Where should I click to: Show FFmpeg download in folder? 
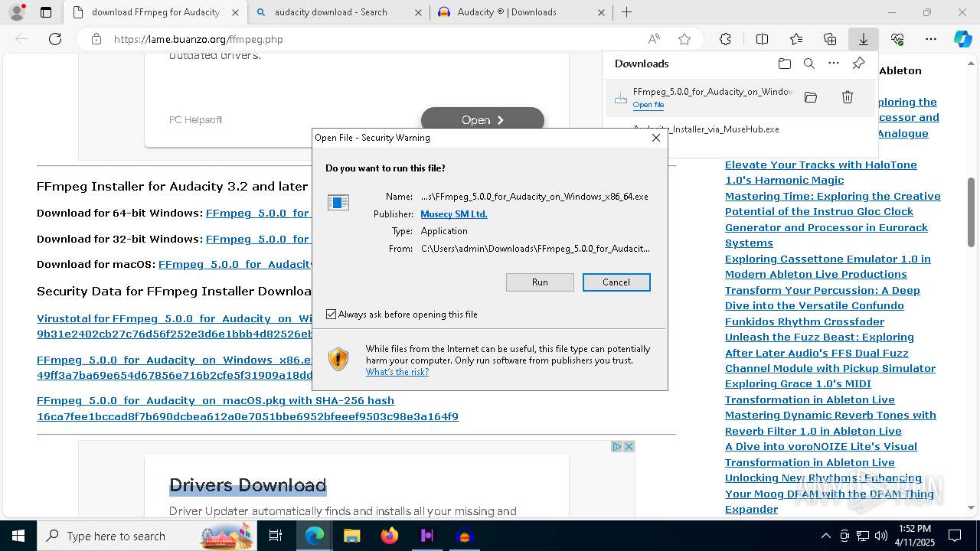coord(811,97)
